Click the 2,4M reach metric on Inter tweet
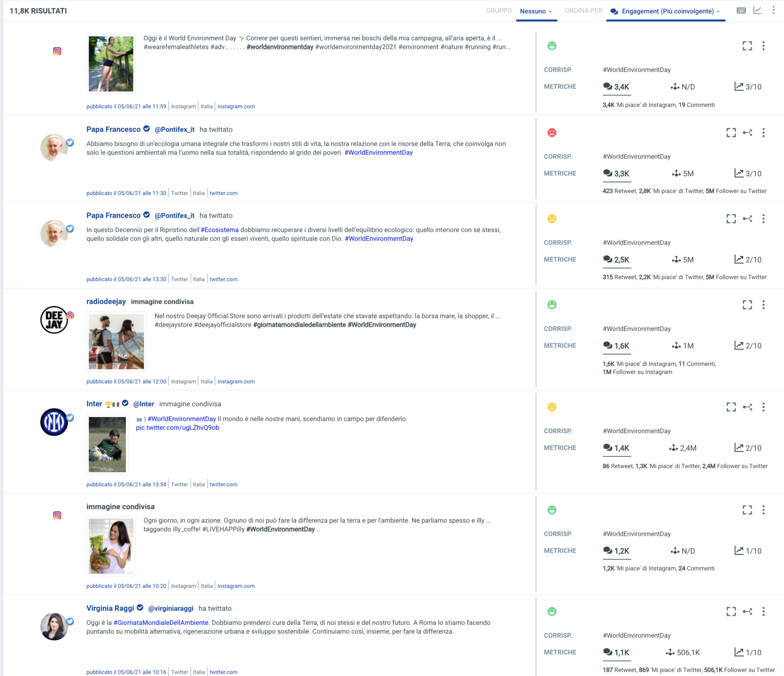 (x=683, y=448)
